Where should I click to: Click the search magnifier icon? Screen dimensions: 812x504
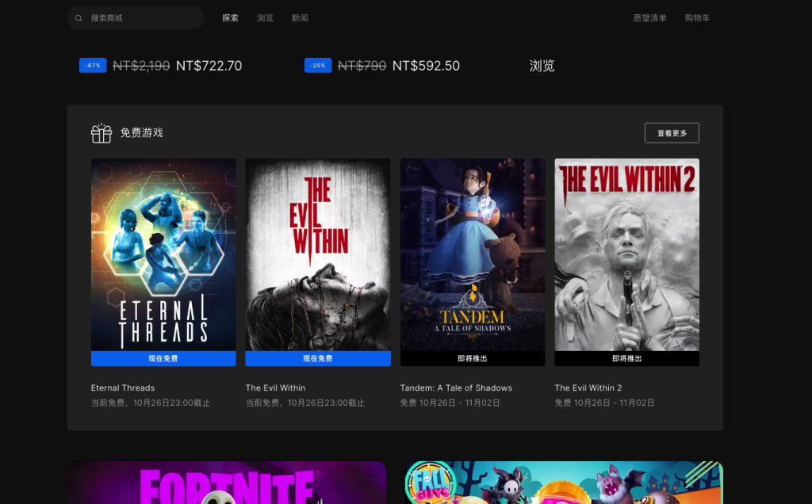[79, 18]
